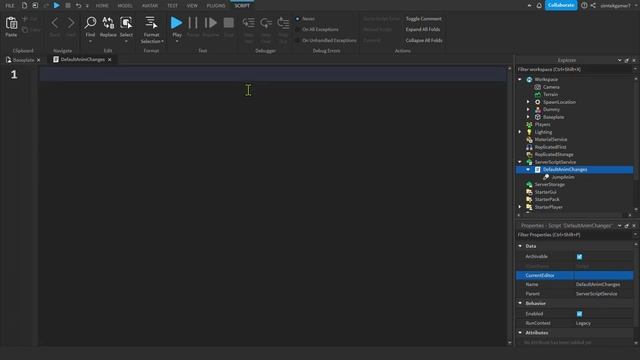
Task: Click the Workspace globe icon
Action: [x=529, y=80]
